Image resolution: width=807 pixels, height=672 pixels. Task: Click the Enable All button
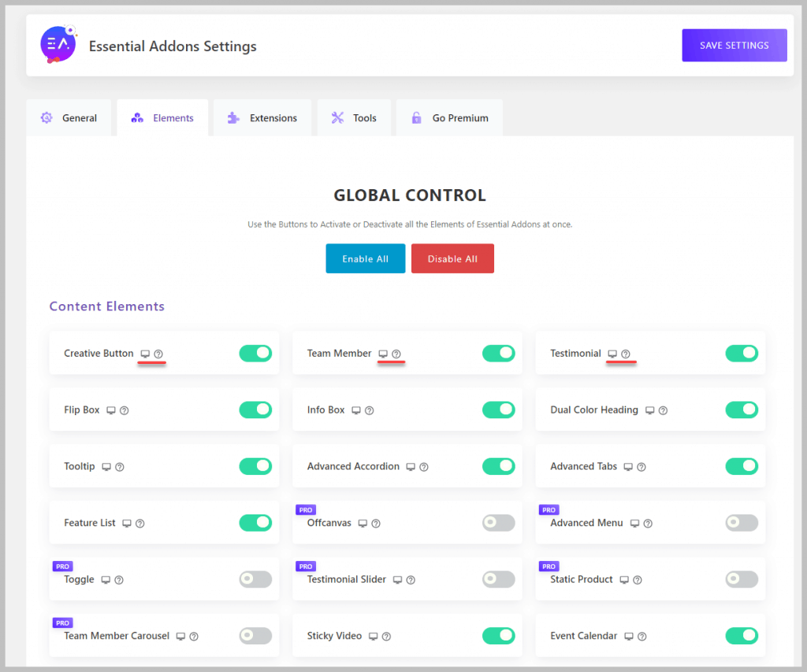point(366,259)
